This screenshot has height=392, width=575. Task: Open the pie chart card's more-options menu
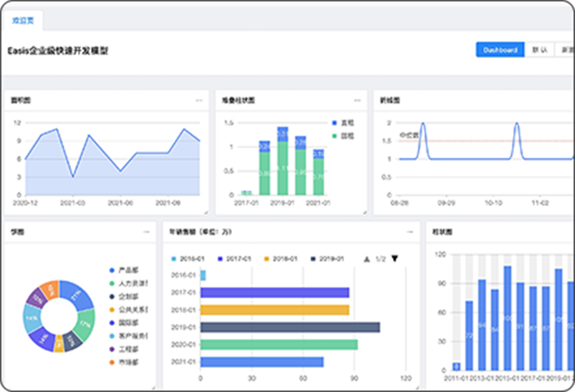pyautogui.click(x=146, y=232)
